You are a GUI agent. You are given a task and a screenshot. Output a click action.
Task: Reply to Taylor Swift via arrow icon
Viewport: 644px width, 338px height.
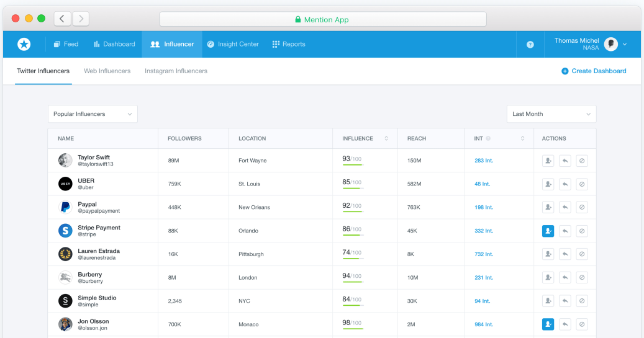click(565, 161)
